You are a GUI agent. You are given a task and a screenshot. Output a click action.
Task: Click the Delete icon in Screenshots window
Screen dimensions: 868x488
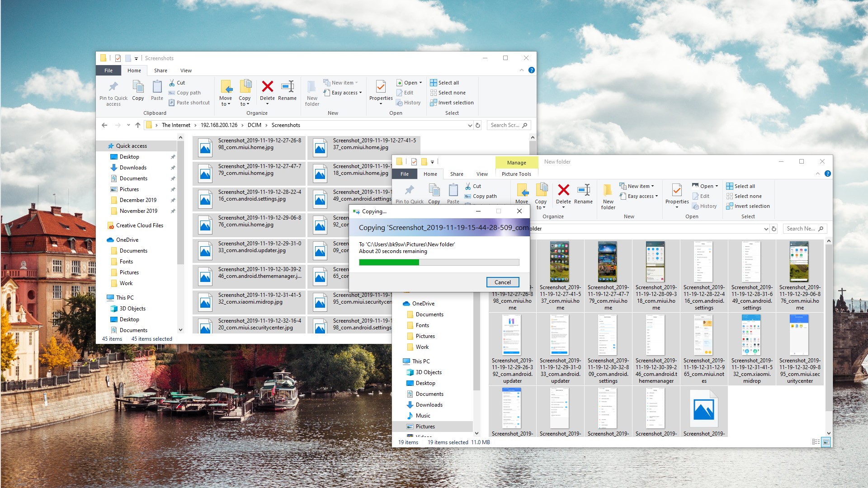(267, 87)
